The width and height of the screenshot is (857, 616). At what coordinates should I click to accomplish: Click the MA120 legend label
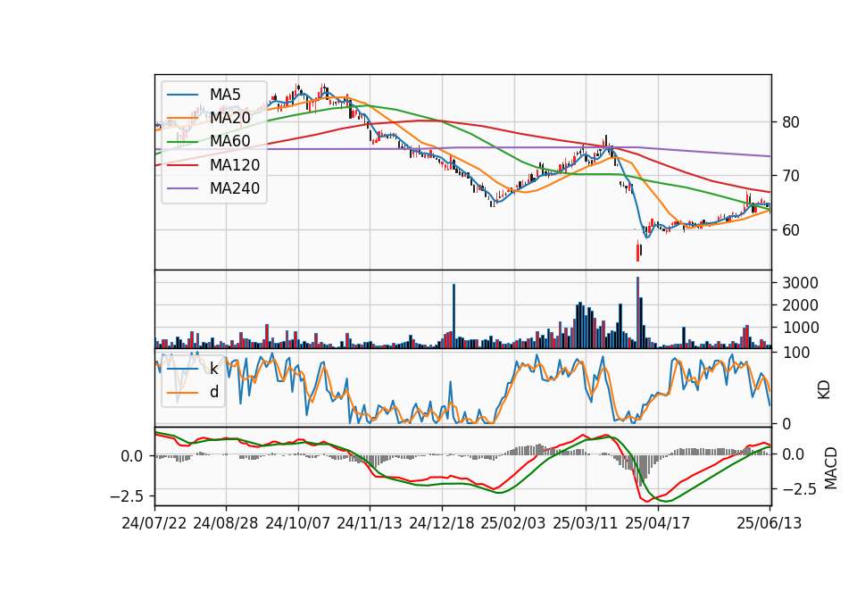(235, 164)
